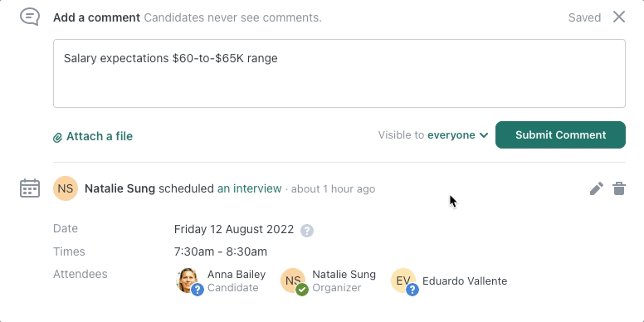Expand the Visible to everyone dropdown
Viewport: 644px width, 322px height.
433,135
